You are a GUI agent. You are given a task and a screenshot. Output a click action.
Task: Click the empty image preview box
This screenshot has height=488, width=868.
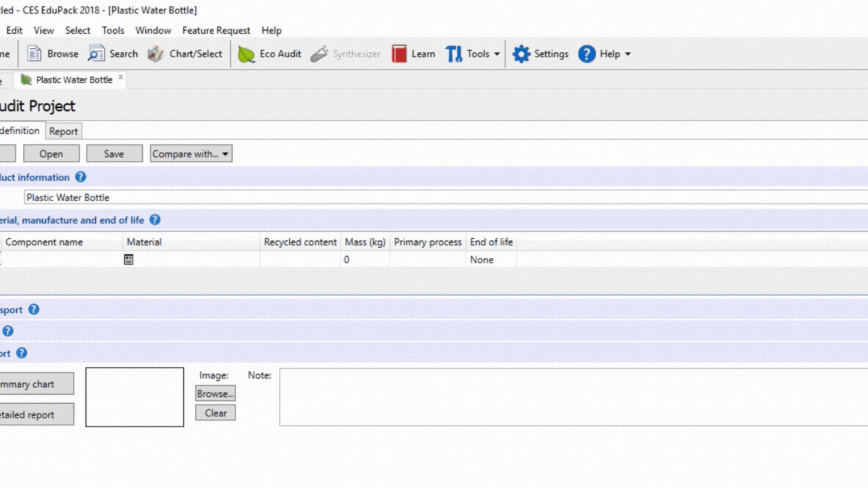134,397
